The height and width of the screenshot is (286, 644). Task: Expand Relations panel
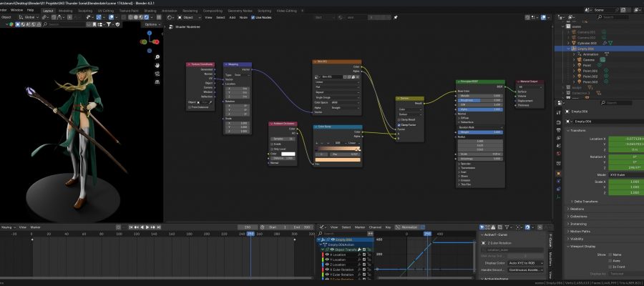[575, 209]
